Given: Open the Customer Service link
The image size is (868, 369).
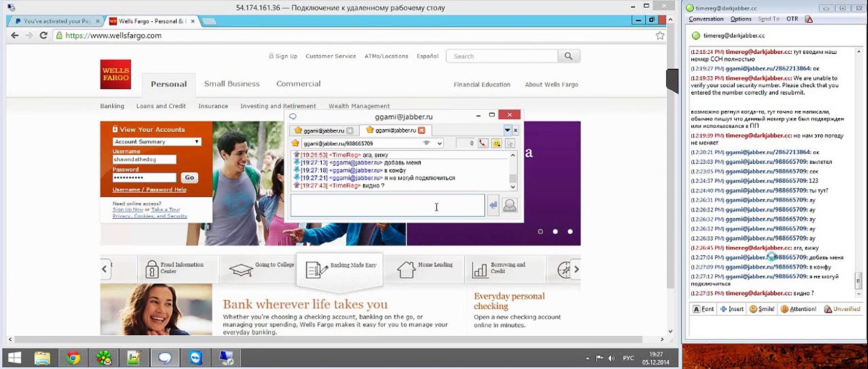Looking at the screenshot, I should 330,56.
